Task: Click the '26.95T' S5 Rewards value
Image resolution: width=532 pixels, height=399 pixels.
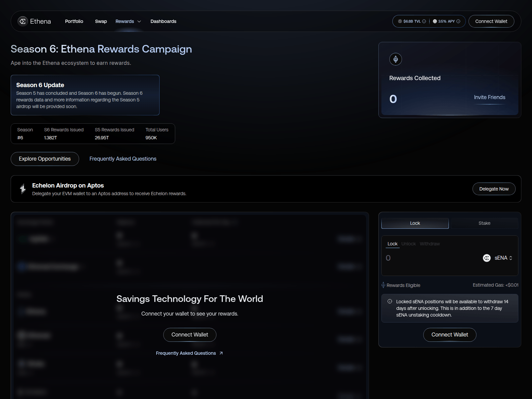Action: click(102, 138)
